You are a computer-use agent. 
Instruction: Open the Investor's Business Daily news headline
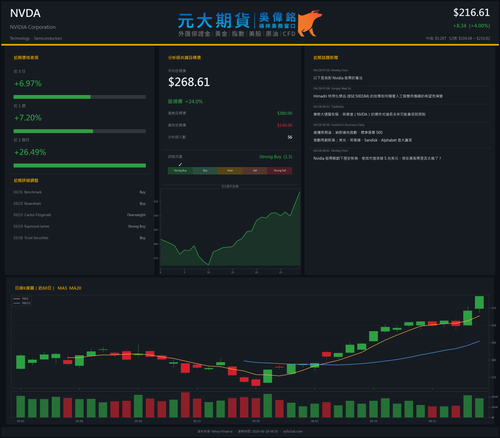(x=362, y=136)
